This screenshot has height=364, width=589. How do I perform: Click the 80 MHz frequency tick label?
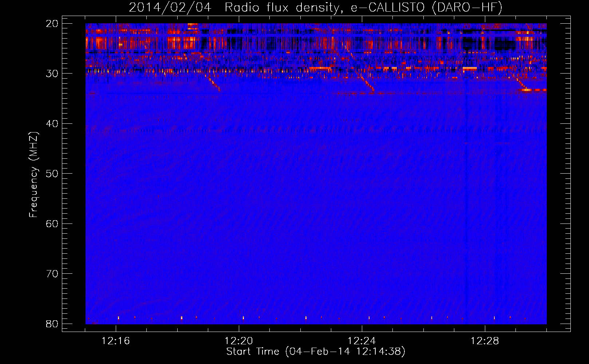52,324
